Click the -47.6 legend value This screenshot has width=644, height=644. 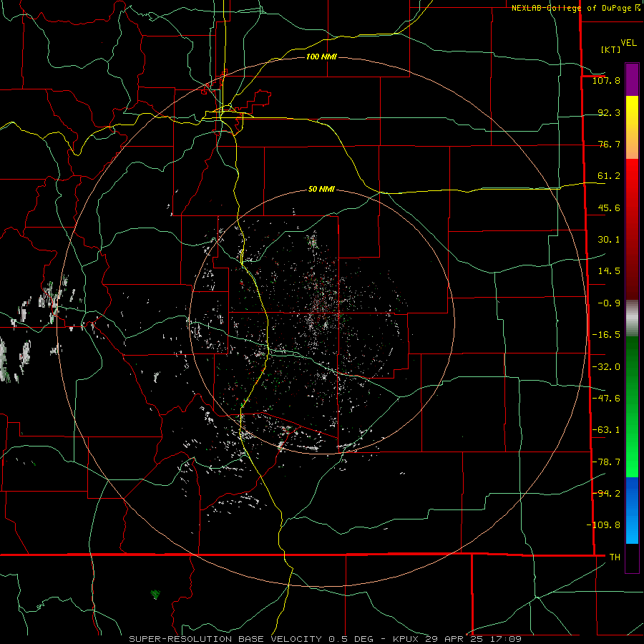click(606, 399)
